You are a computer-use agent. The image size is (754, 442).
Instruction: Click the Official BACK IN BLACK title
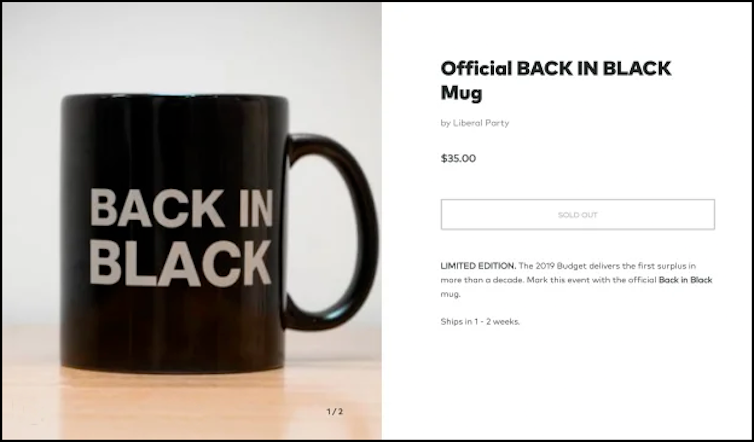(556, 69)
